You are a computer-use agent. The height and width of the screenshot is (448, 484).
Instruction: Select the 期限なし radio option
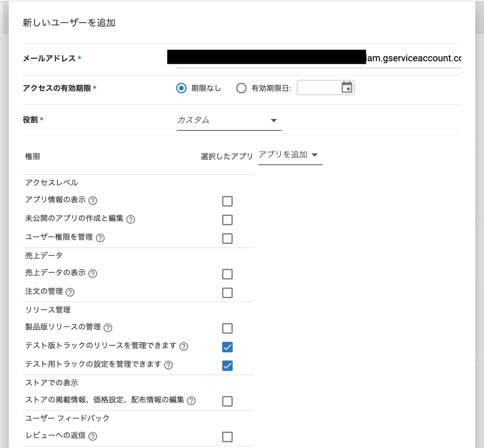pos(181,88)
